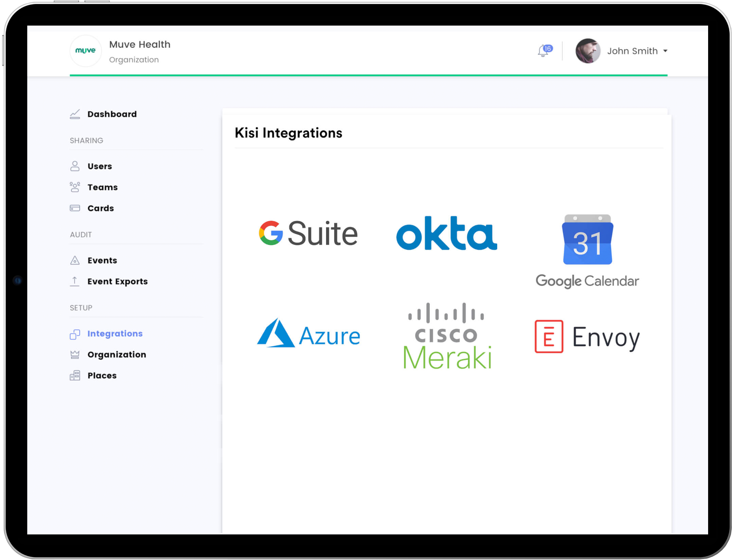Viewport: 732px width, 560px height.
Task: Navigate to Cards
Action: 101,208
